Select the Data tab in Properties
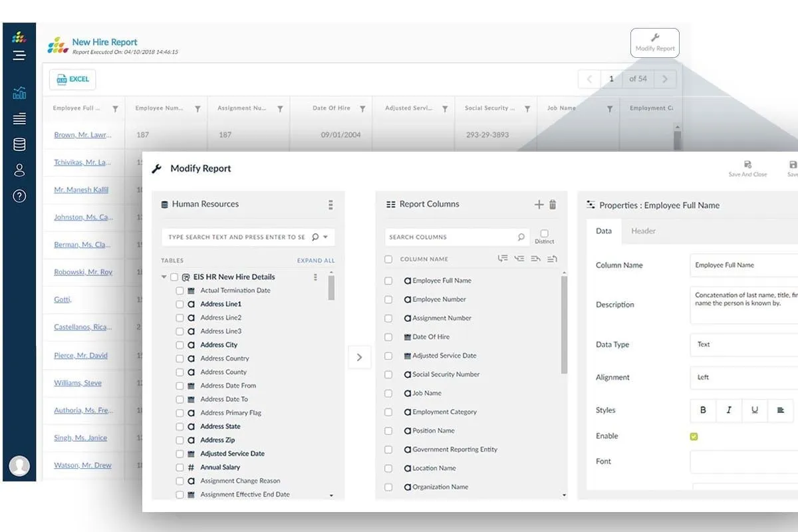The width and height of the screenshot is (798, 532). tap(604, 231)
